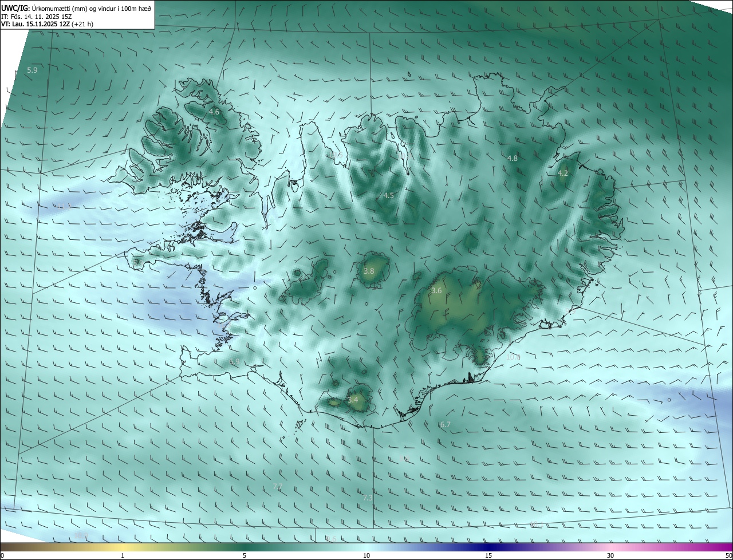Click the 4.5 value label on the map
Screen dimensions: 733x560
click(389, 196)
